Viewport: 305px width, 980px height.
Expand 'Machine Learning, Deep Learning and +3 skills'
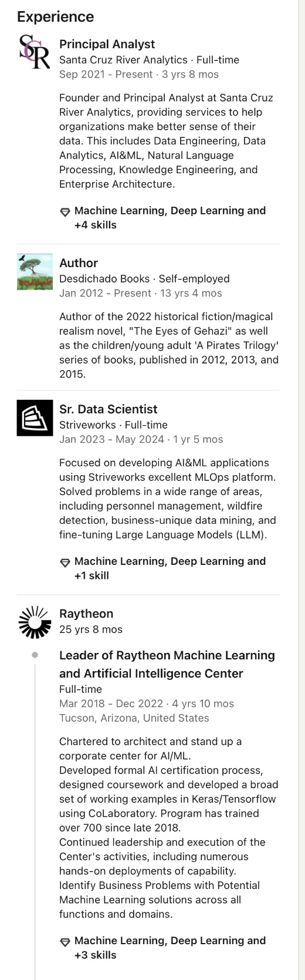tap(163, 948)
